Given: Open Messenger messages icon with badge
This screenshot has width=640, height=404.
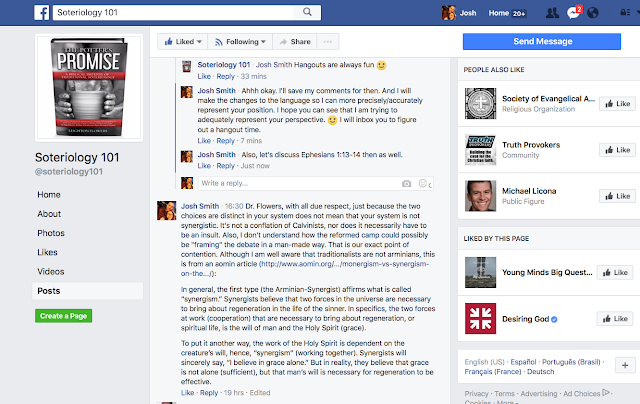Looking at the screenshot, I should point(573,12).
